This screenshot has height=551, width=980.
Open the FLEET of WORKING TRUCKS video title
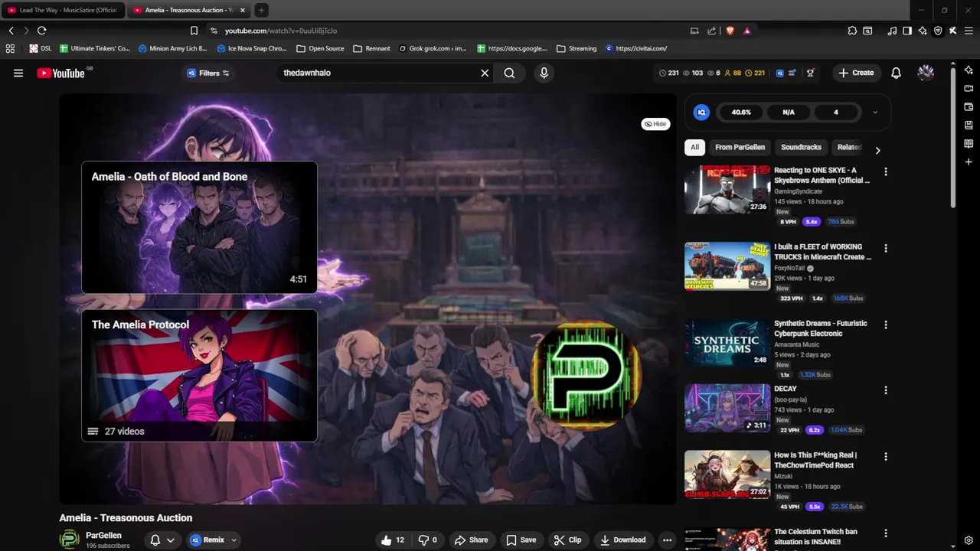tap(822, 252)
